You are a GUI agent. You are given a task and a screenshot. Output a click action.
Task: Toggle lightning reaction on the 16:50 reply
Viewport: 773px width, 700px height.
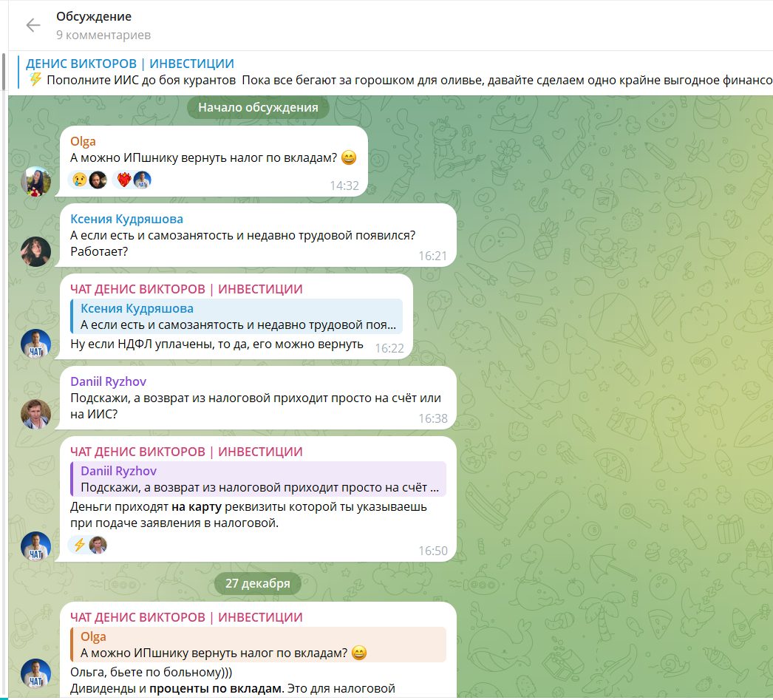click(x=89, y=545)
